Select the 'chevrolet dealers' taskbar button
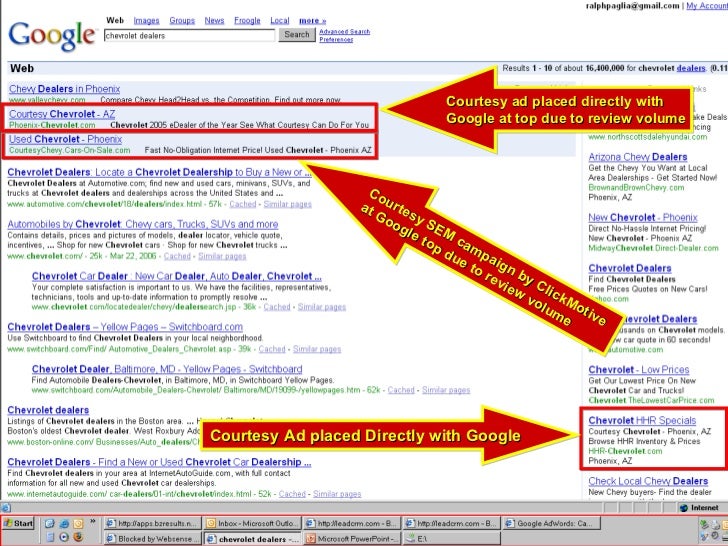728x546 pixels. coord(253,539)
